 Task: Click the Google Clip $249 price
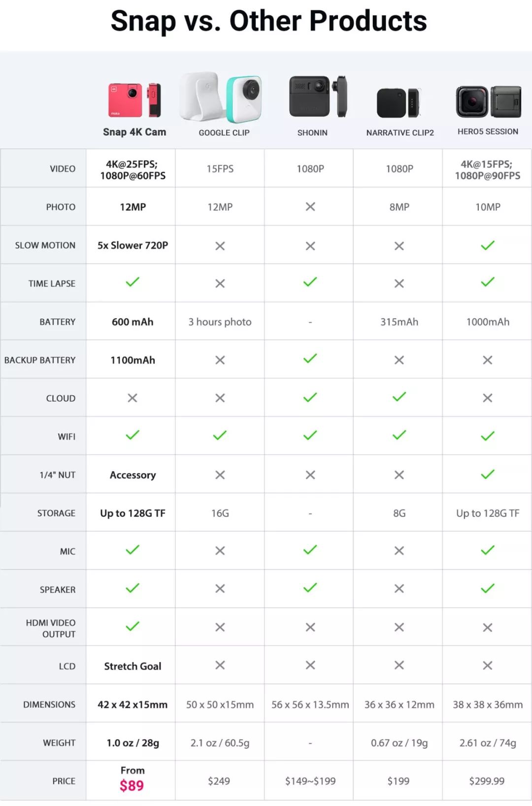(x=219, y=781)
